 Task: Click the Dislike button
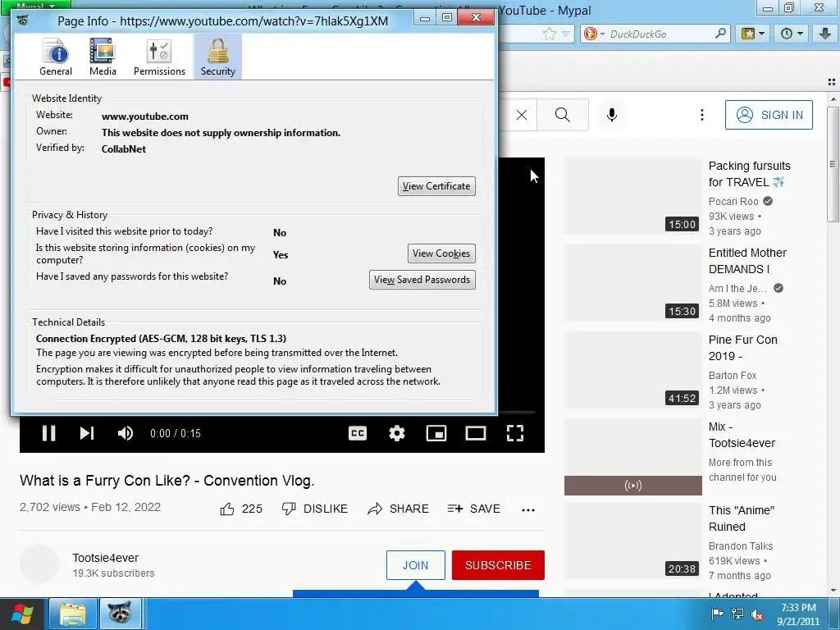(314, 509)
